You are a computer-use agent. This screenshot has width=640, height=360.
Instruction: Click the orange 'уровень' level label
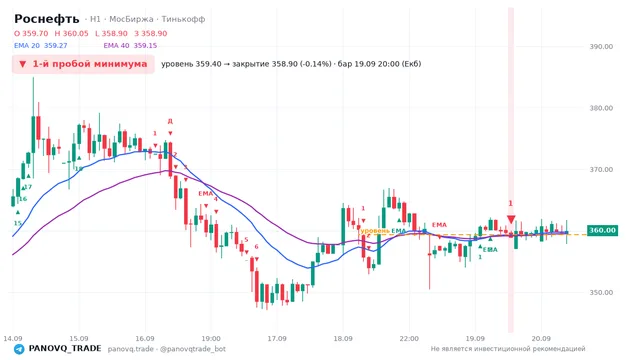pyautogui.click(x=375, y=231)
